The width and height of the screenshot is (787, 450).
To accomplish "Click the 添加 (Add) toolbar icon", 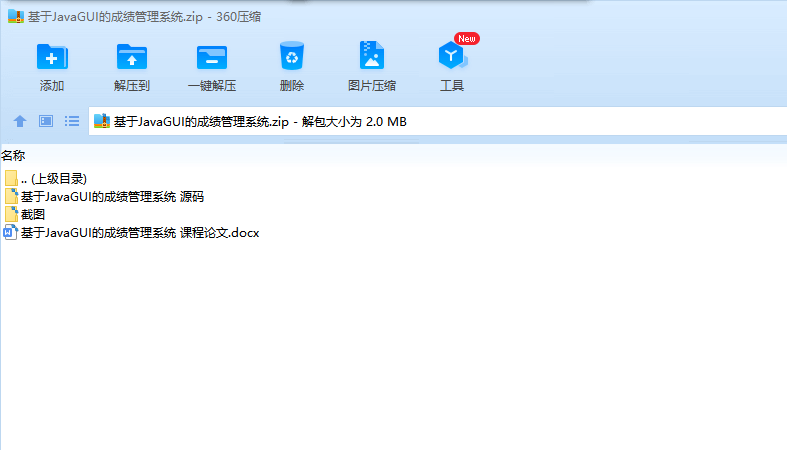I will click(52, 56).
